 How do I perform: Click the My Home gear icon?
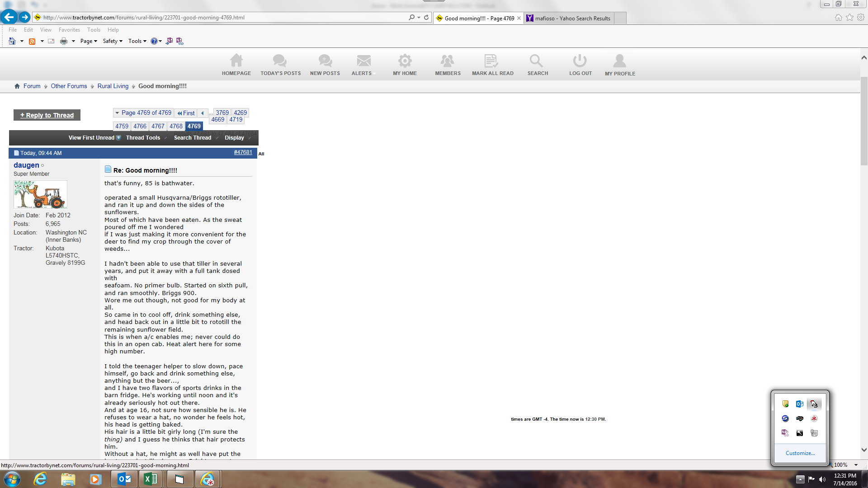tap(405, 61)
